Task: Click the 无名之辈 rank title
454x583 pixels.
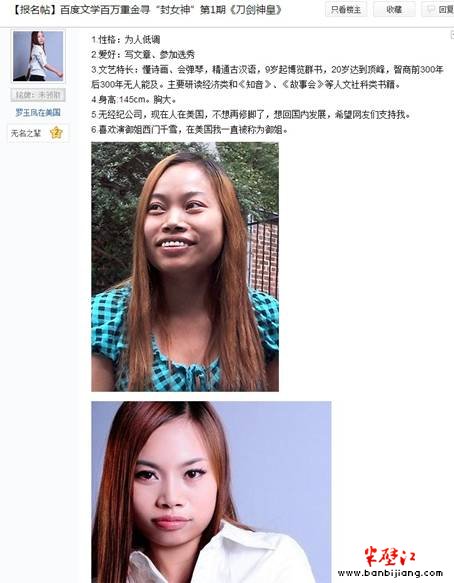Action: coord(26,133)
